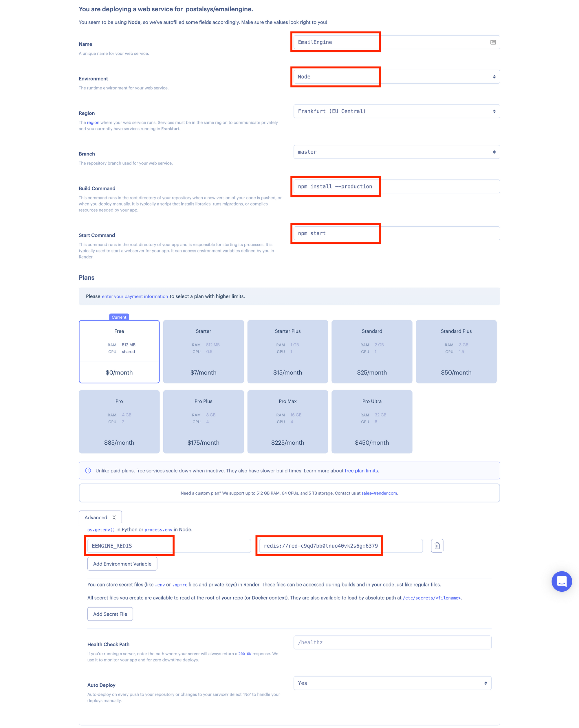The width and height of the screenshot is (579, 728).
Task: Click the Health Check Path input field
Action: (x=392, y=643)
